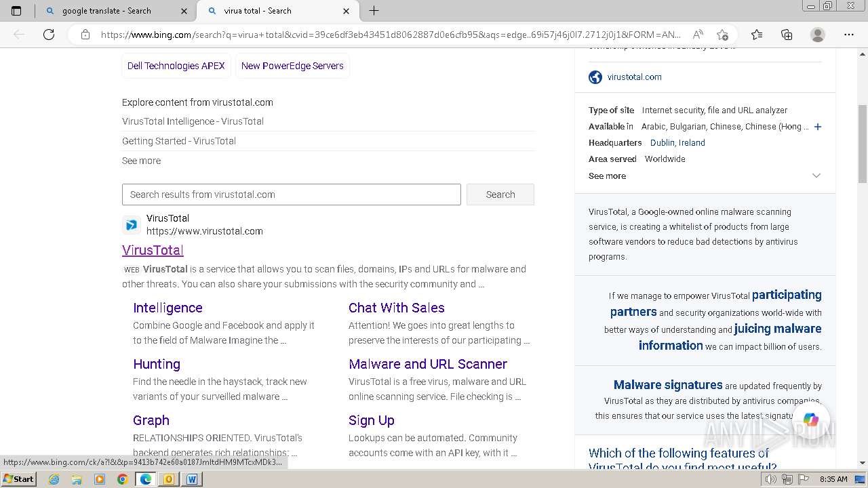Click the Action Center flag tray icon

click(804, 479)
